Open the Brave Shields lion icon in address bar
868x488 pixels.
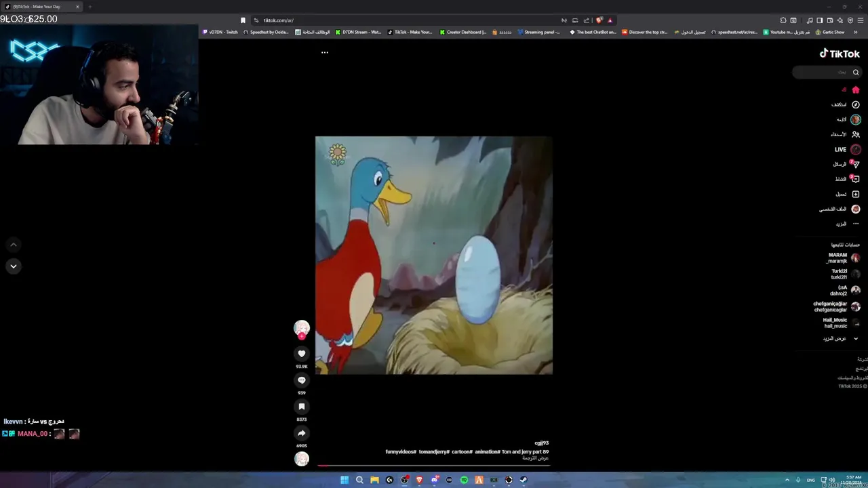[599, 20]
